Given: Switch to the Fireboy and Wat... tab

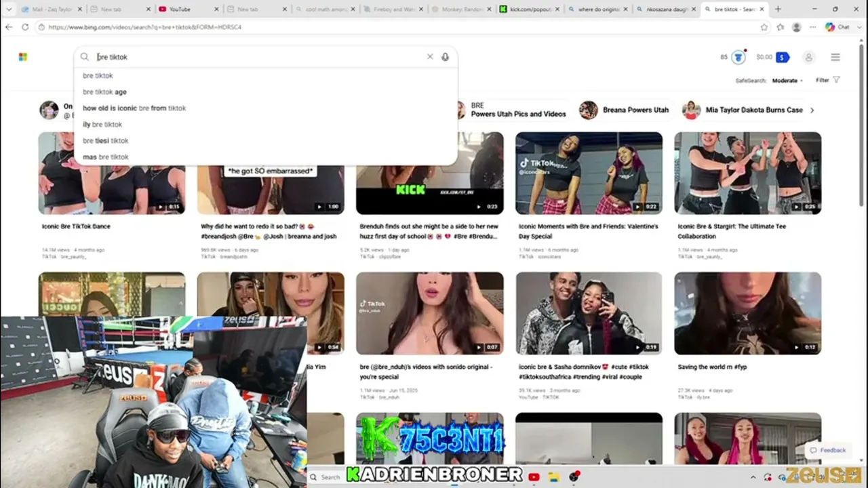Looking at the screenshot, I should pyautogui.click(x=395, y=9).
